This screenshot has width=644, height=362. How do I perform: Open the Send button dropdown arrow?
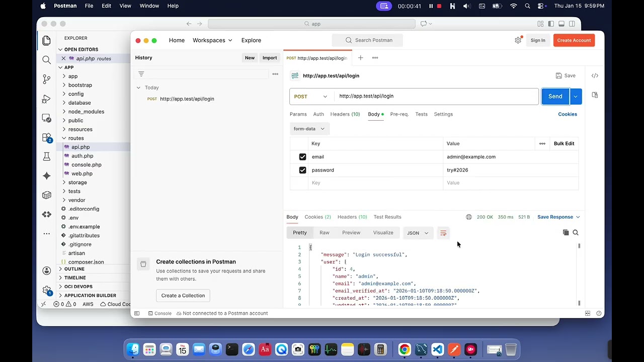point(576,97)
